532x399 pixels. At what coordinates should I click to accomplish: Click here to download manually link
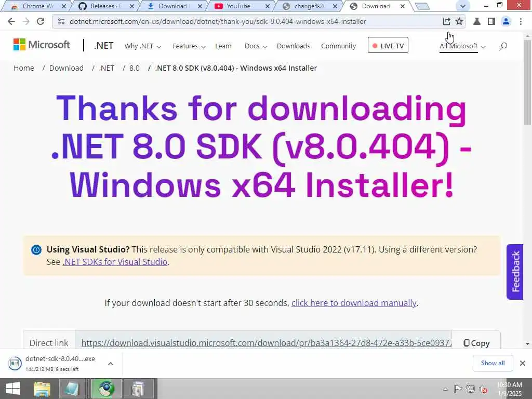[354, 303]
